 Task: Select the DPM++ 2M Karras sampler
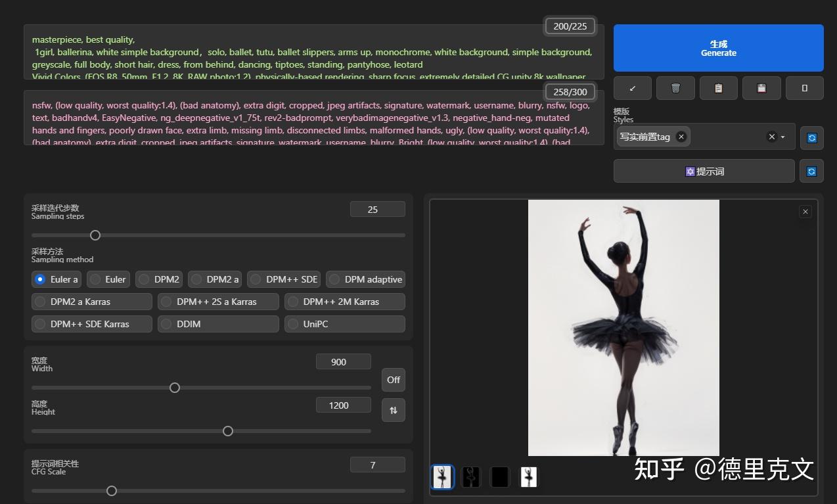(344, 302)
